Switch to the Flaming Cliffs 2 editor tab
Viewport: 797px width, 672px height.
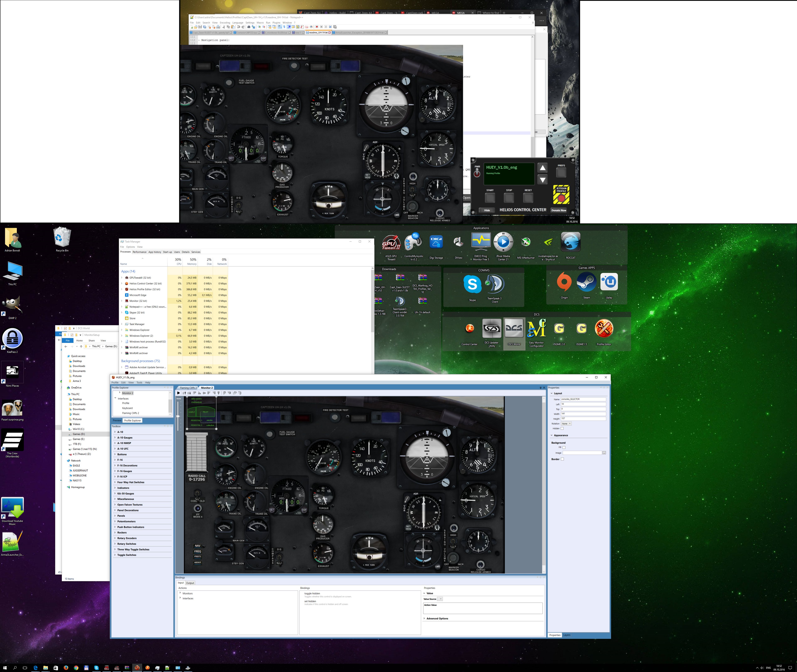[x=188, y=388]
